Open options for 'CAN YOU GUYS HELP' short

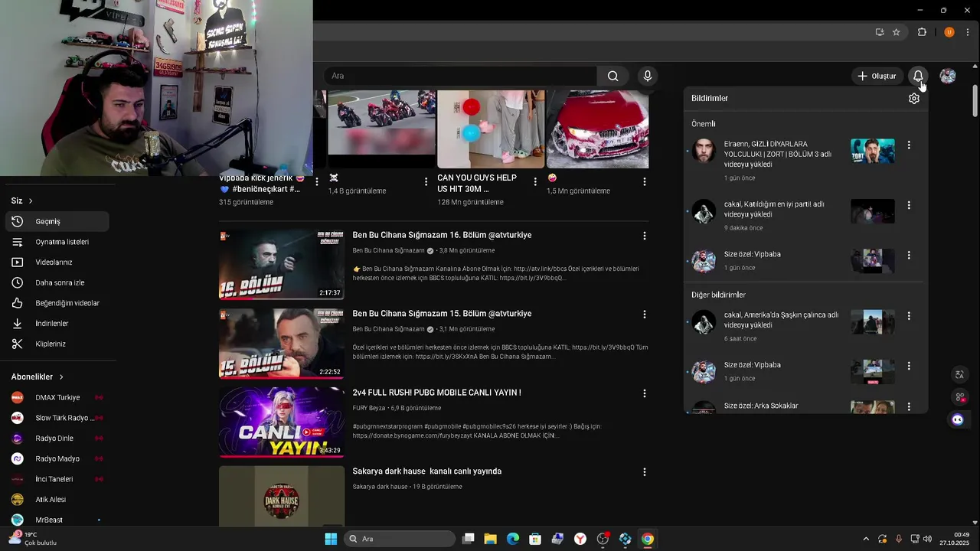(535, 181)
